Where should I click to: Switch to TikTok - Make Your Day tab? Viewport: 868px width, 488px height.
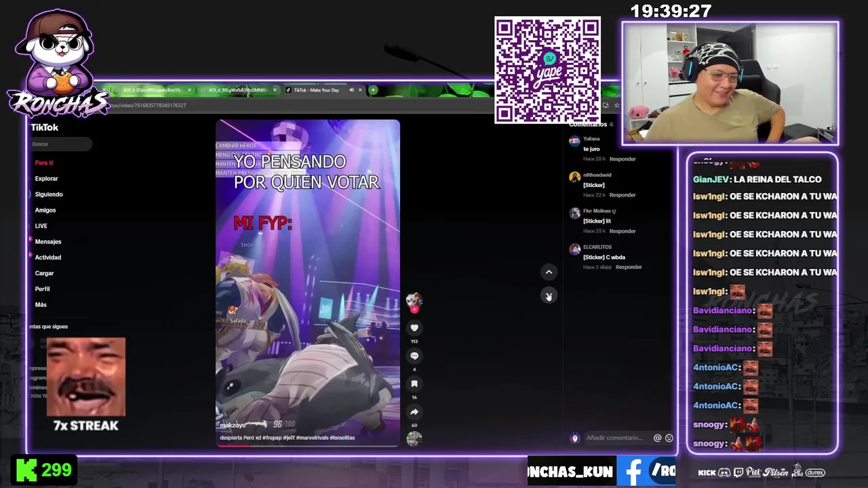(316, 90)
